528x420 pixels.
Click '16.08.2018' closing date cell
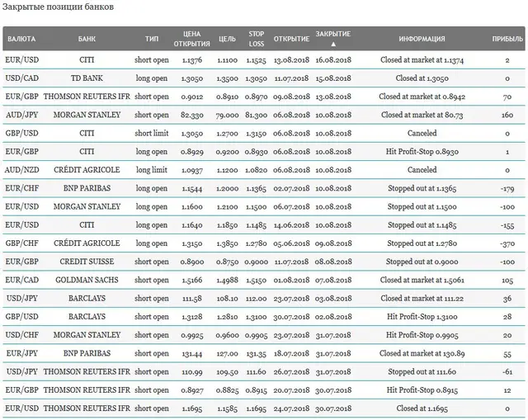[333, 60]
